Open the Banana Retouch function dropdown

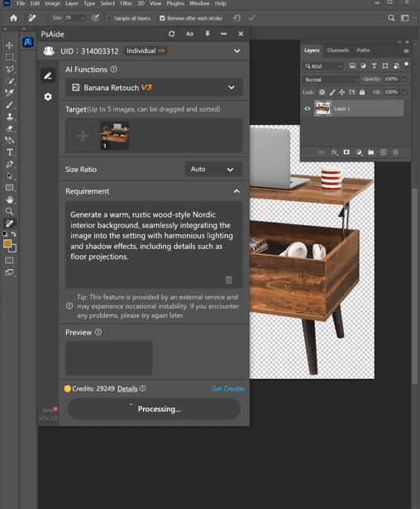154,88
